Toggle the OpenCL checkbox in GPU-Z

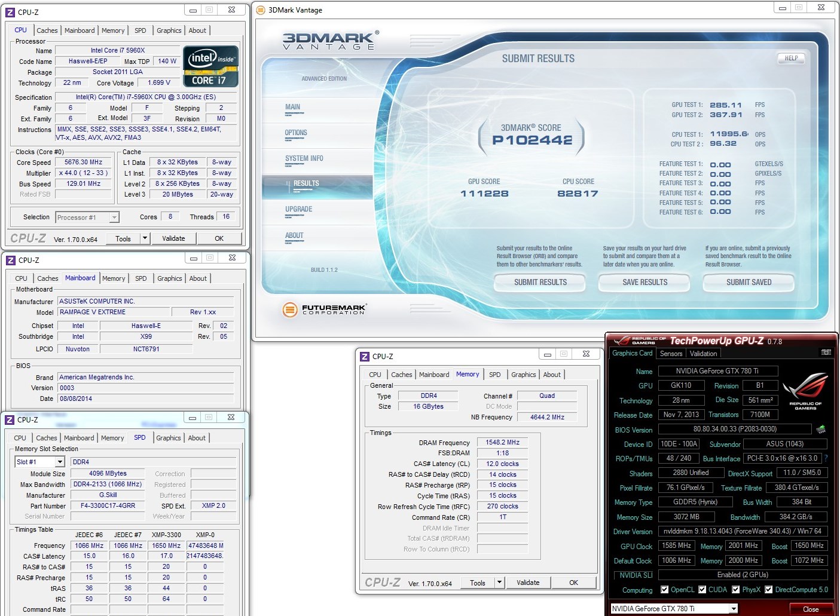pyautogui.click(x=664, y=590)
